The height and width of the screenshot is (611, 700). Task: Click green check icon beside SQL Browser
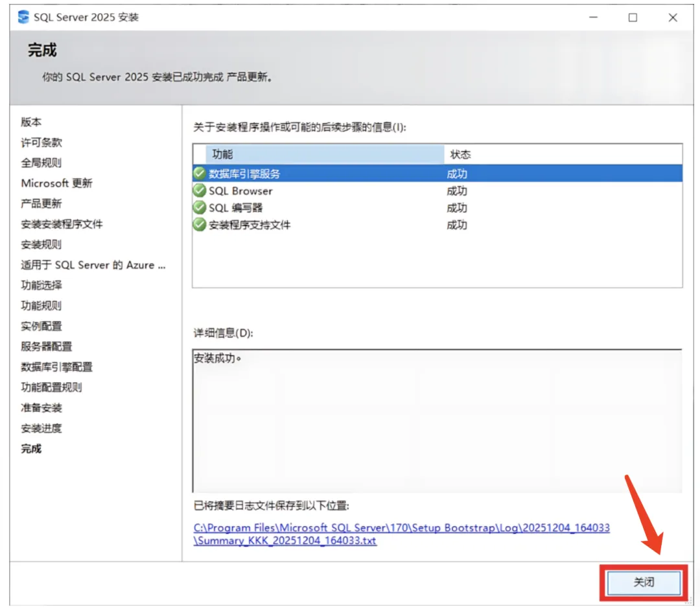(199, 191)
